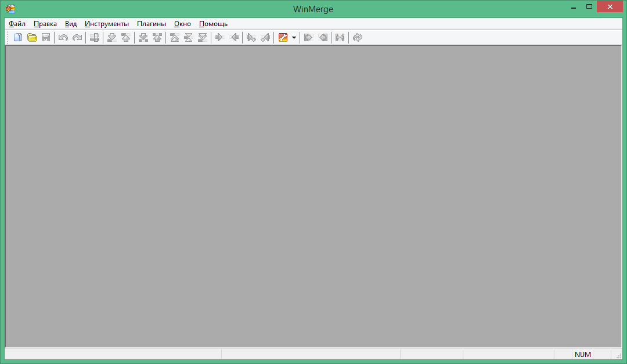Refresh the comparison results

tap(357, 37)
